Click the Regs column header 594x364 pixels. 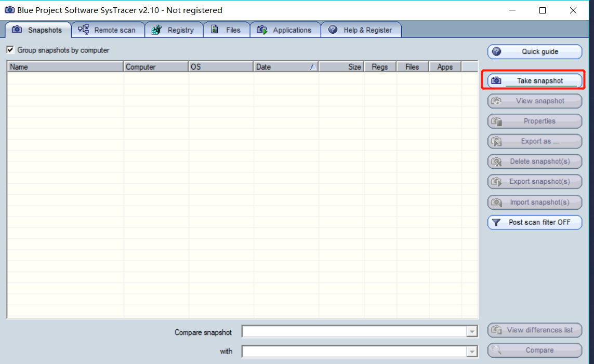click(x=380, y=67)
